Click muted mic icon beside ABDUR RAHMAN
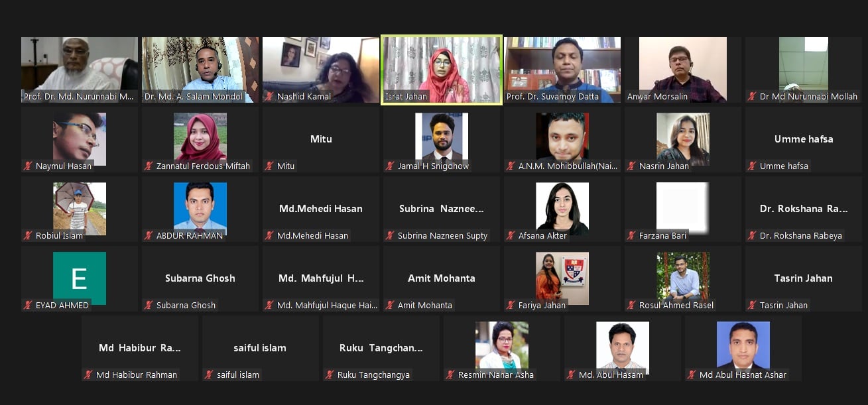 click(x=149, y=236)
